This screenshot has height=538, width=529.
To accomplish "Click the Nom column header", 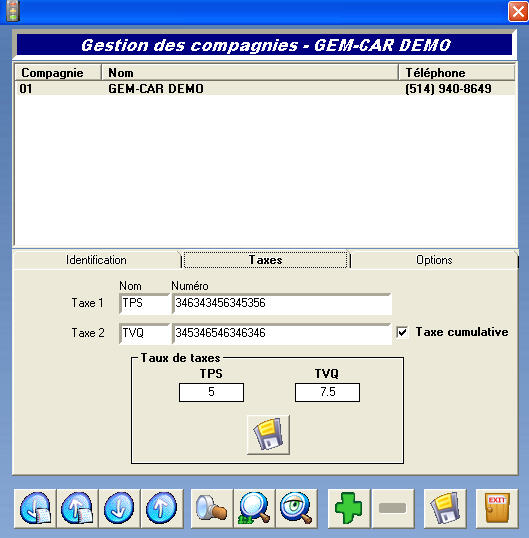I will pos(250,73).
